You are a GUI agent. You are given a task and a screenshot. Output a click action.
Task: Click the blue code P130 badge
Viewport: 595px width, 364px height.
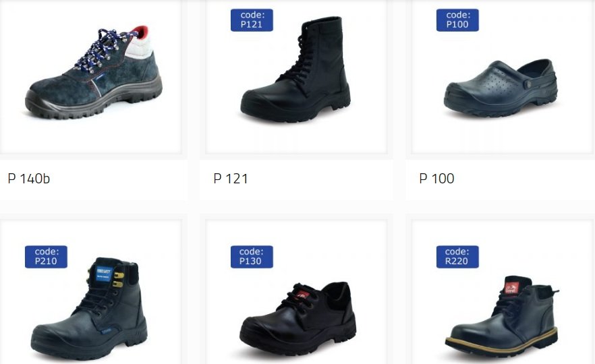(x=252, y=257)
